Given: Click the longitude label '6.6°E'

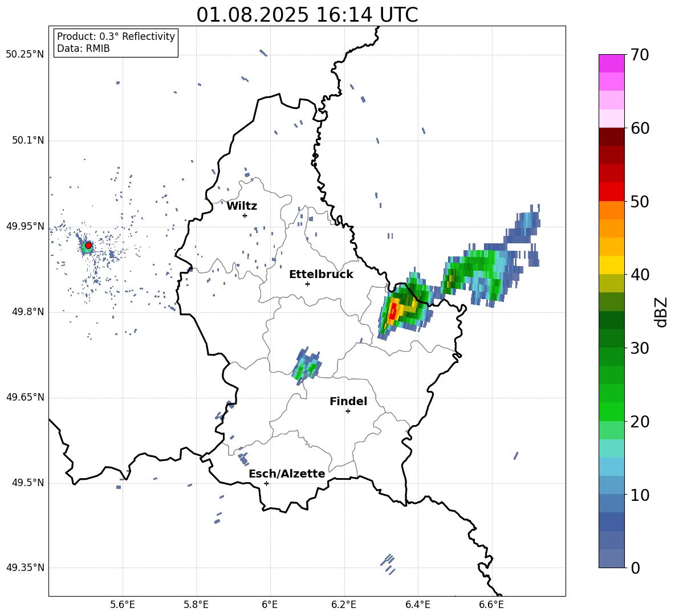Looking at the screenshot, I should click(x=491, y=605).
